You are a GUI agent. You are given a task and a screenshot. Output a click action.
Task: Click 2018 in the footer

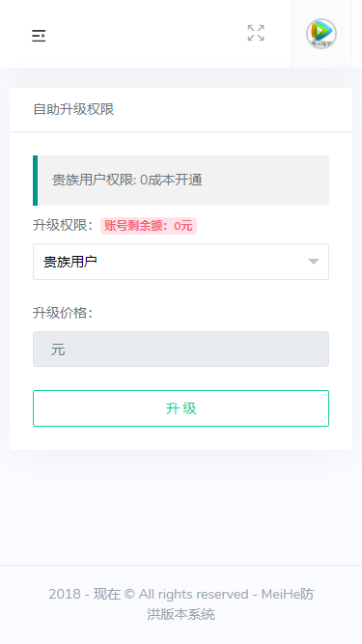point(65,595)
